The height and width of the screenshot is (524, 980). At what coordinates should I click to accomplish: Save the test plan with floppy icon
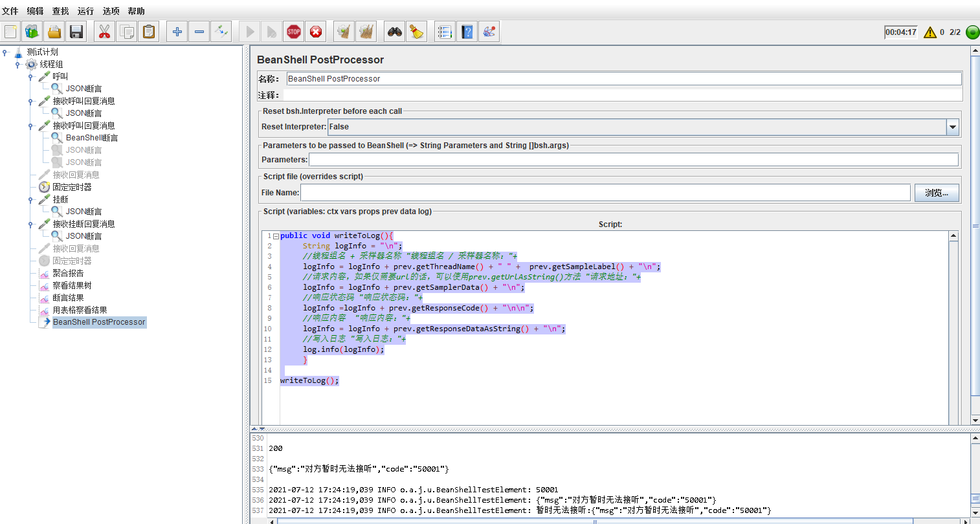[76, 32]
